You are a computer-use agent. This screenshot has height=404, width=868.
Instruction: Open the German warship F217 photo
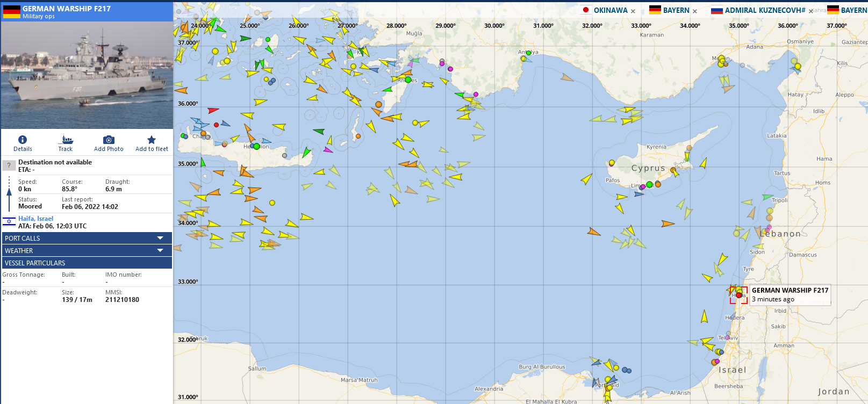(87, 75)
